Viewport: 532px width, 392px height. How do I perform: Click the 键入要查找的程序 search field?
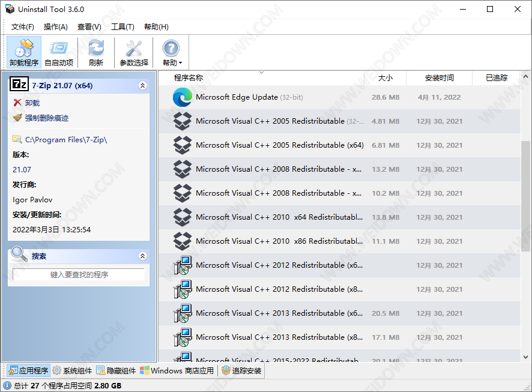79,275
